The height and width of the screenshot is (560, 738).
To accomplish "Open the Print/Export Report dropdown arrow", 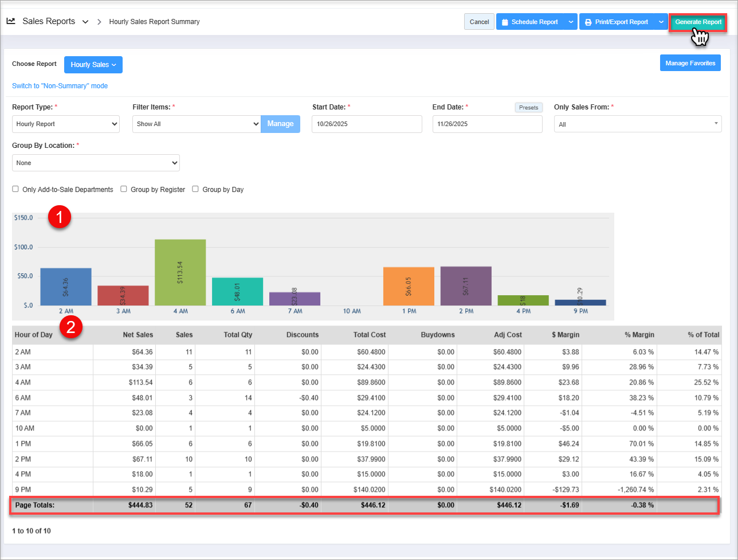I will tap(661, 22).
